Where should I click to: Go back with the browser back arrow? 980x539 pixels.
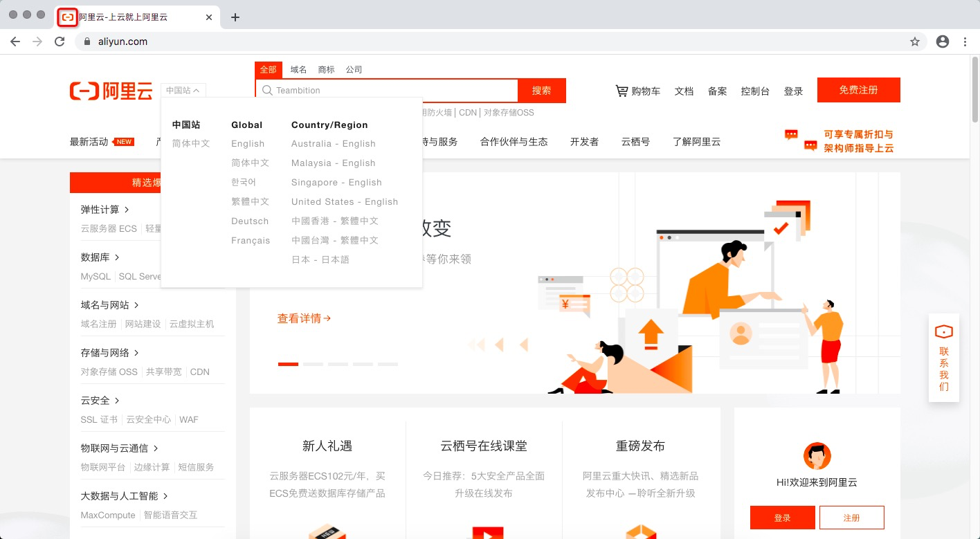[x=15, y=42]
